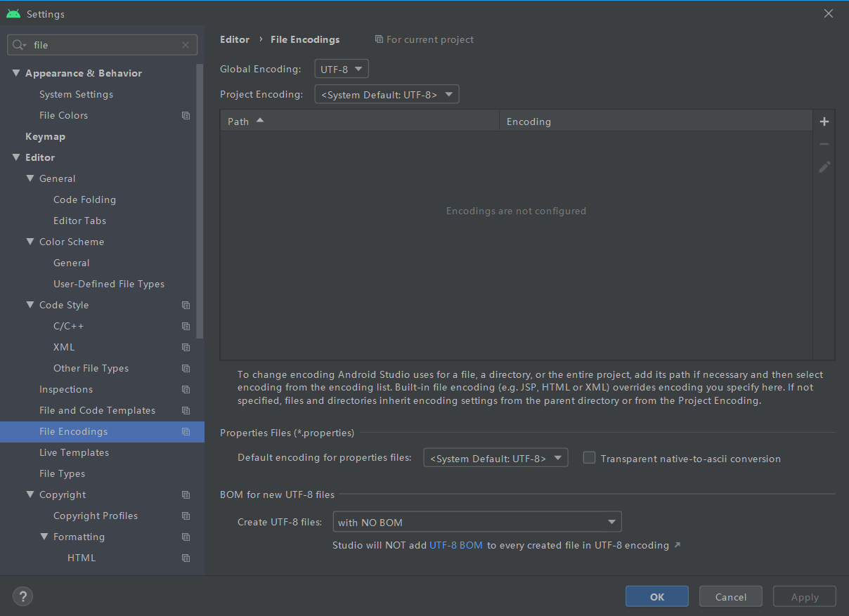Click the project icon beside C/C++
Viewport: 849px width, 616px height.
pyautogui.click(x=186, y=326)
